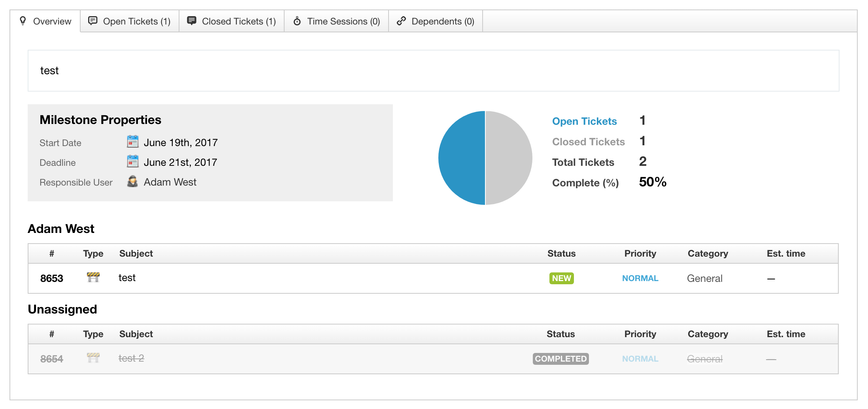Click the user avatar icon for Adam West
The image size is (868, 409).
(132, 181)
